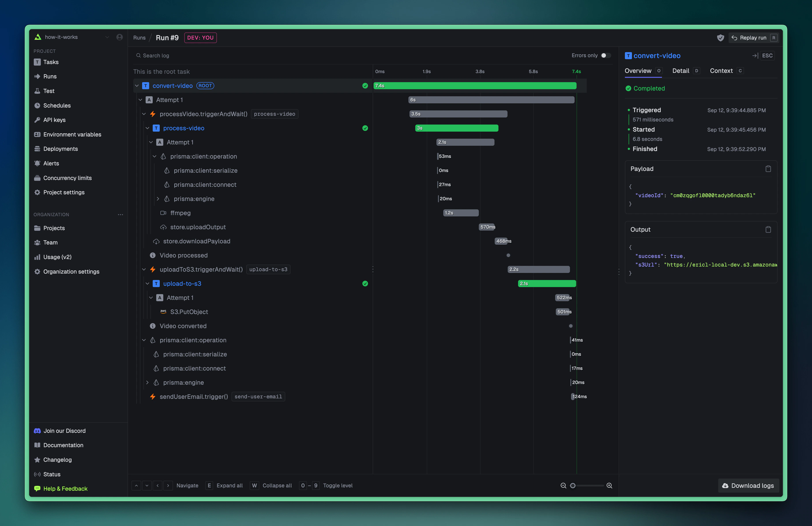
Task: Switch to the Context tab
Action: click(721, 71)
